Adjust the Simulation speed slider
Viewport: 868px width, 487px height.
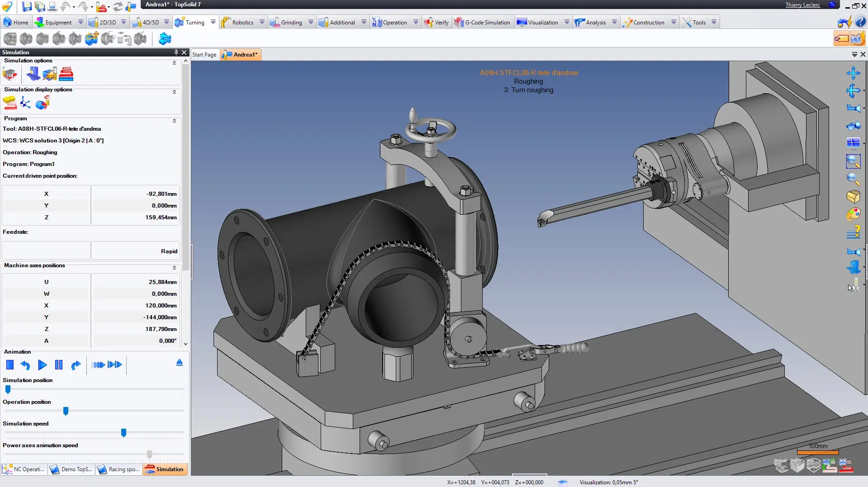pos(123,433)
